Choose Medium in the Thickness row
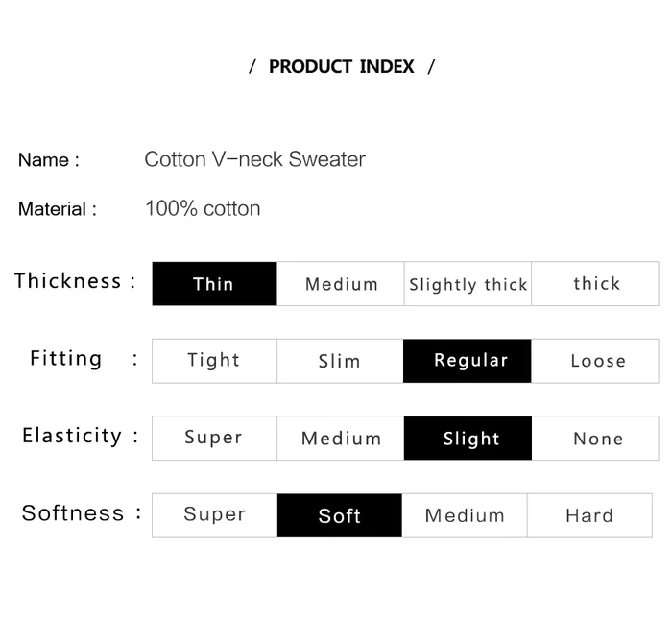Screen dimensions: 672x618 341,284
